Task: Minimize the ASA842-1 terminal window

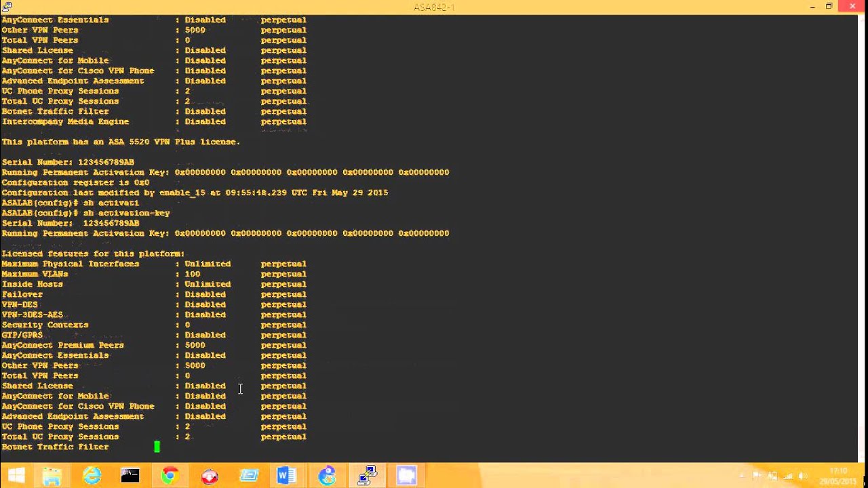Action: pos(812,6)
